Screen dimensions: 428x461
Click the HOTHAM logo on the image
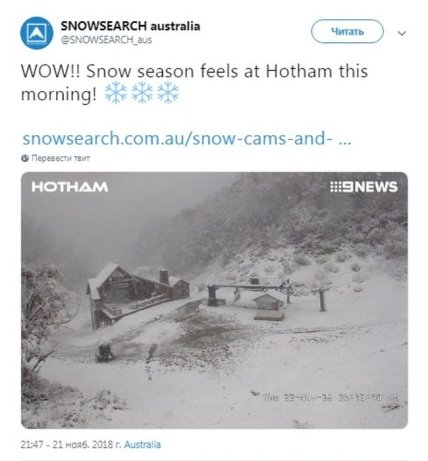coord(70,187)
